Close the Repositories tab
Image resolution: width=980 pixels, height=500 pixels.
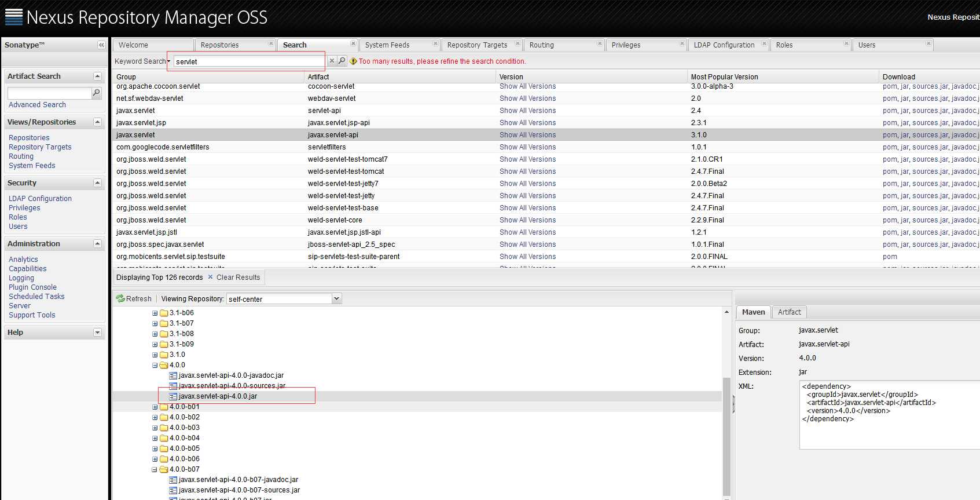tap(271, 43)
